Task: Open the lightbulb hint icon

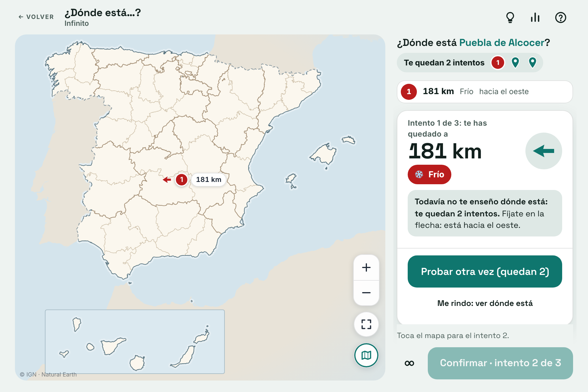Action: [510, 18]
